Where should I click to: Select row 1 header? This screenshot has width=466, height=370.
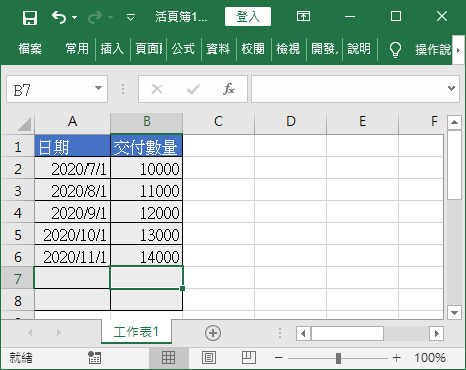coord(18,146)
